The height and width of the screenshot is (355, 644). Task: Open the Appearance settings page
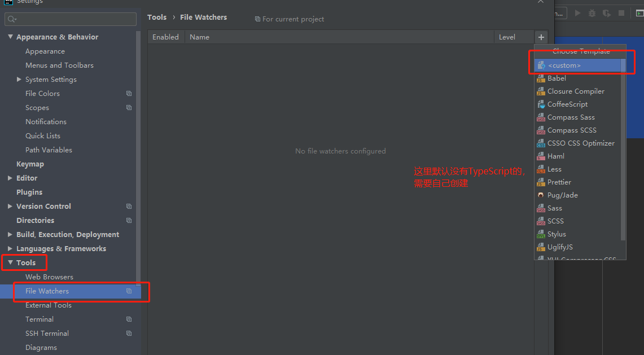45,51
